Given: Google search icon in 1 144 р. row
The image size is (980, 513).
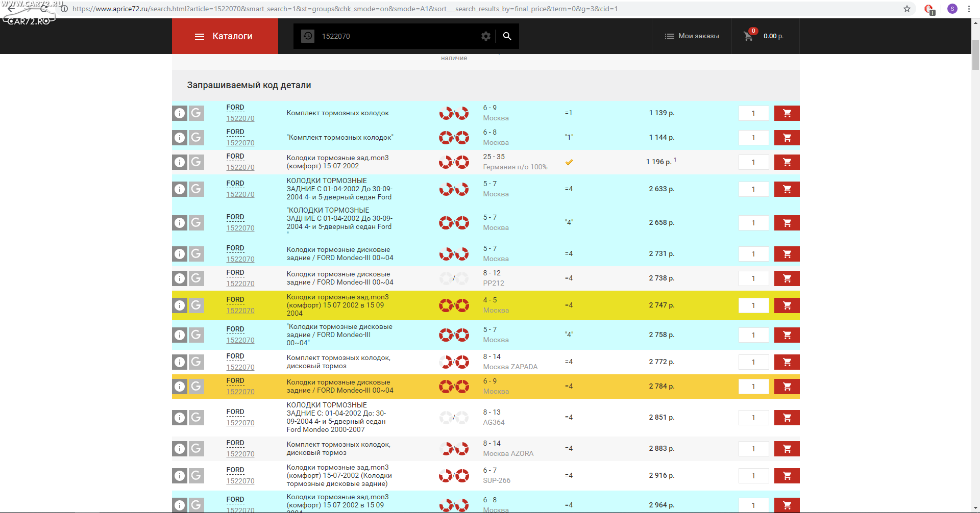Looking at the screenshot, I should [197, 138].
